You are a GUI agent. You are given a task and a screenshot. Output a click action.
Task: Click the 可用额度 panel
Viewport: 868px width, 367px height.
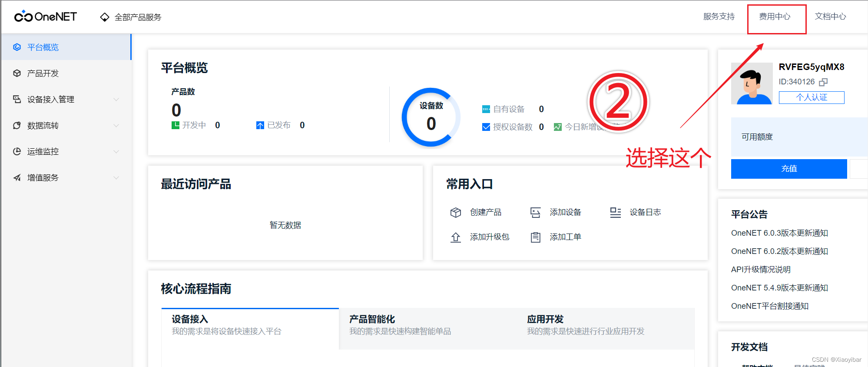coord(799,137)
